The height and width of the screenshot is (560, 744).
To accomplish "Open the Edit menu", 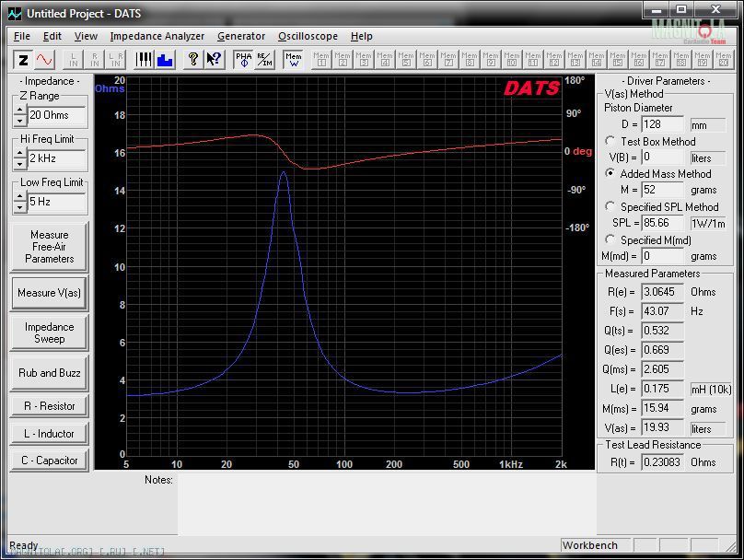I will pyautogui.click(x=52, y=36).
